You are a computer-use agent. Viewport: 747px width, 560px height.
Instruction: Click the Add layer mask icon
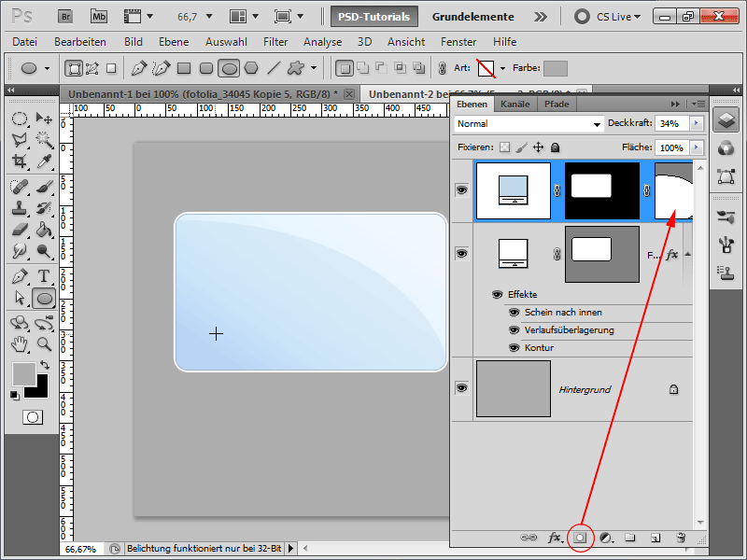click(x=580, y=538)
